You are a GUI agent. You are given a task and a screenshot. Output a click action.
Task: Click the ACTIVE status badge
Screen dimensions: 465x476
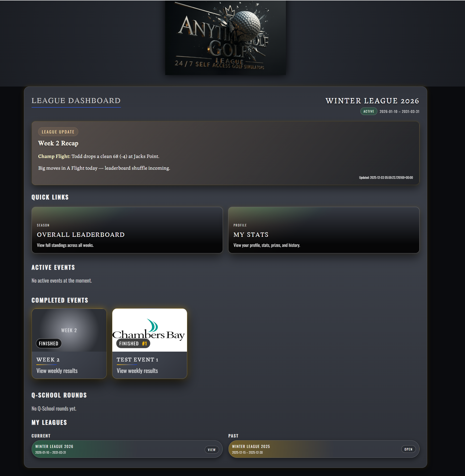[x=369, y=111]
